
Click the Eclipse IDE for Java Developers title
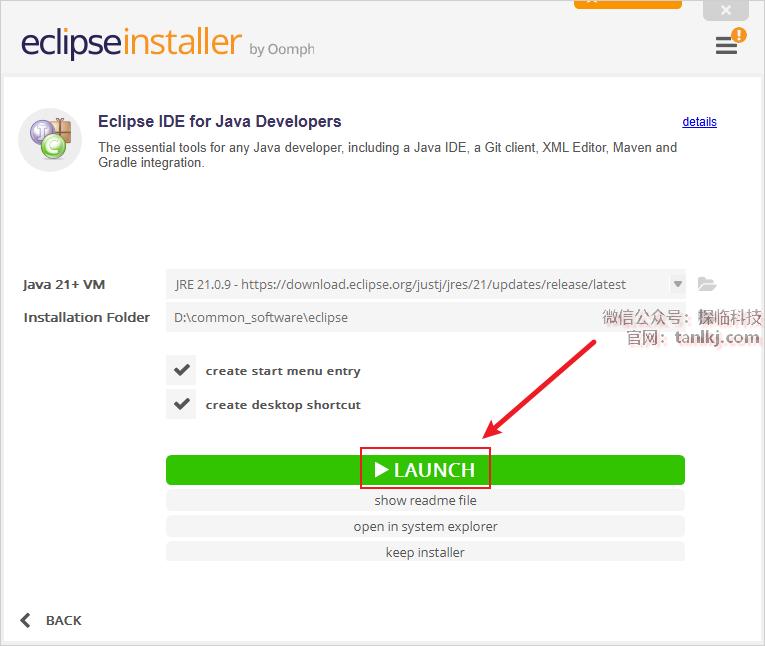(x=220, y=121)
